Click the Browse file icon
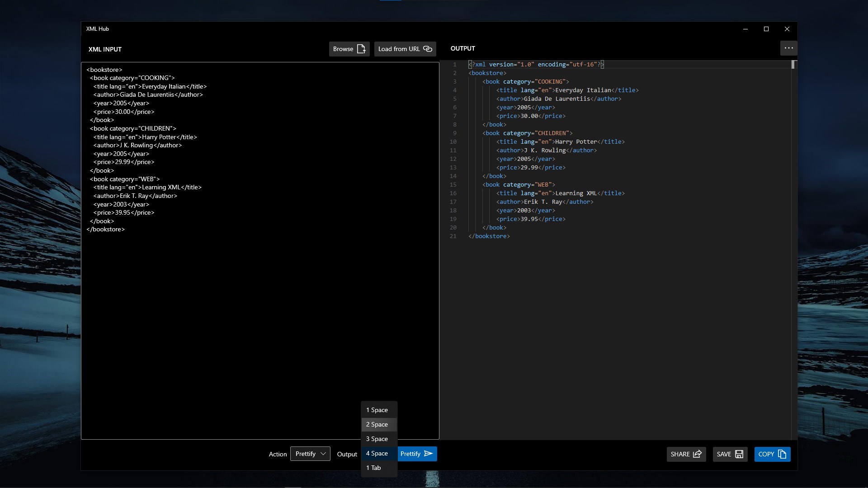 point(361,49)
